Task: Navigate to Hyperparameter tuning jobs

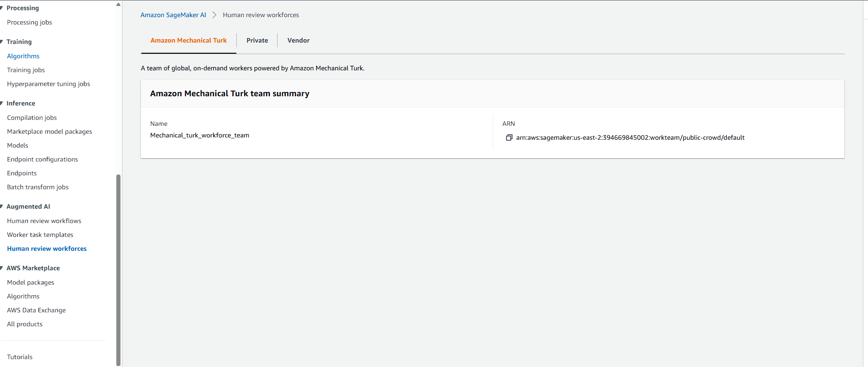Action: 48,84
